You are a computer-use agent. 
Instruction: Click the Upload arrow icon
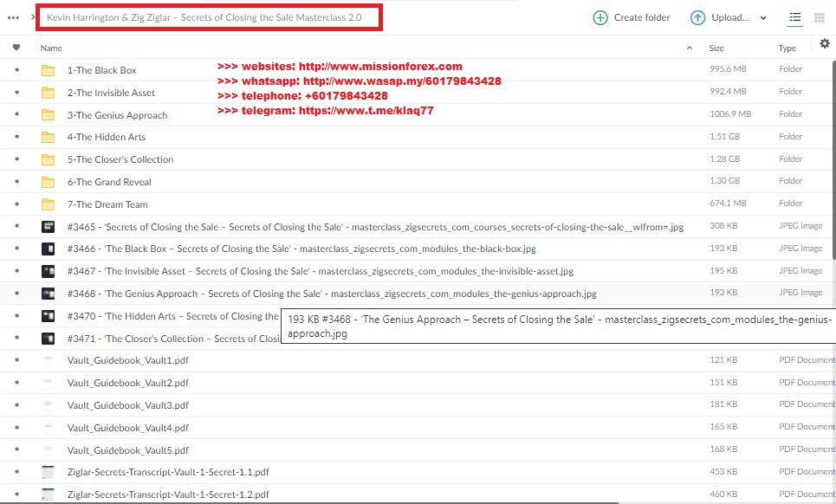(x=697, y=17)
